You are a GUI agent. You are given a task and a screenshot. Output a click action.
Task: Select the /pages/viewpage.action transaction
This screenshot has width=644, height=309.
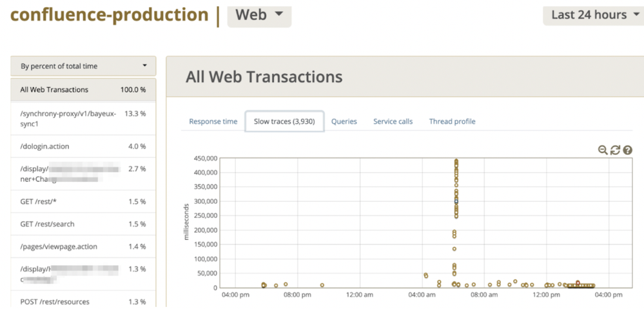click(83, 246)
